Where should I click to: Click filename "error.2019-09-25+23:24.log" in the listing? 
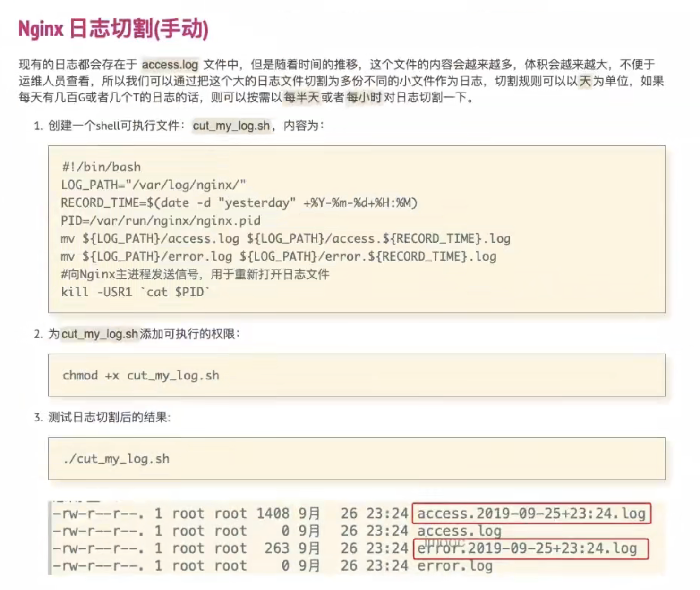point(527,548)
